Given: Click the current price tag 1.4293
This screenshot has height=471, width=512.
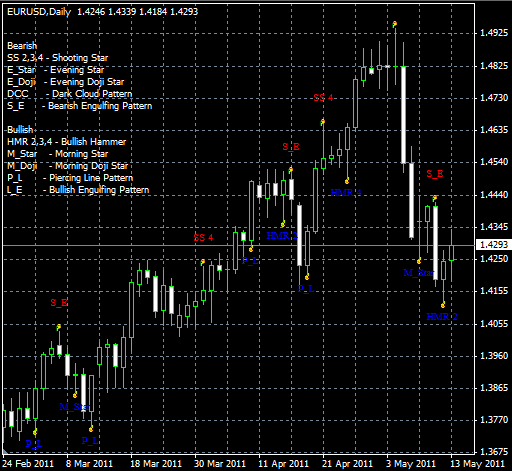Looking at the screenshot, I should (494, 245).
